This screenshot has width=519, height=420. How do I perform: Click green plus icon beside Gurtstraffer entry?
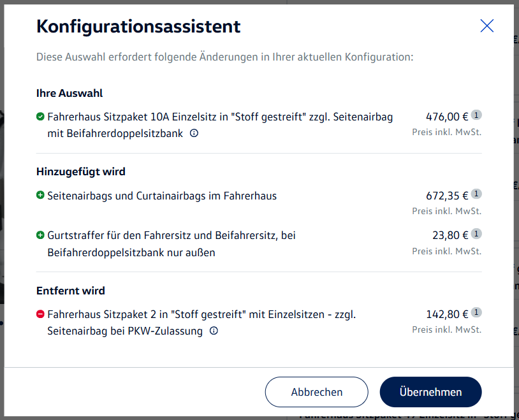click(40, 235)
